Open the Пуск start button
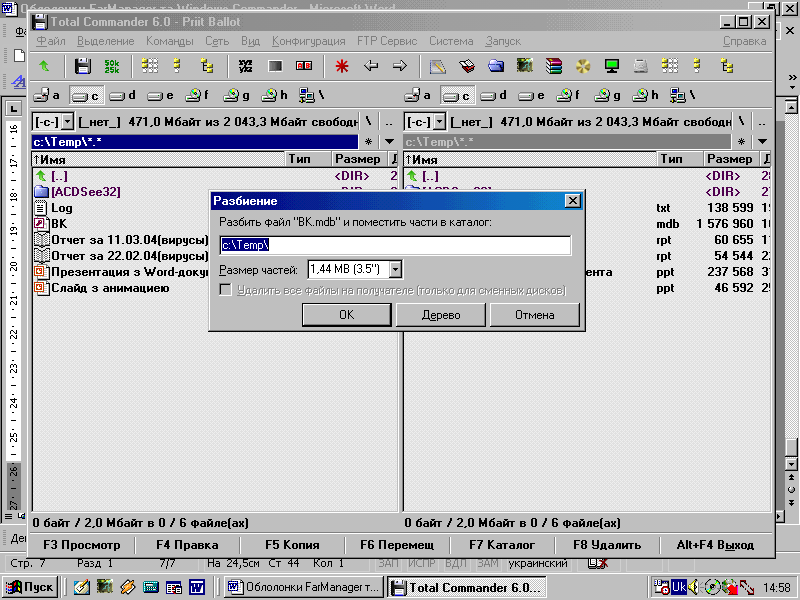The image size is (800, 600). click(31, 587)
